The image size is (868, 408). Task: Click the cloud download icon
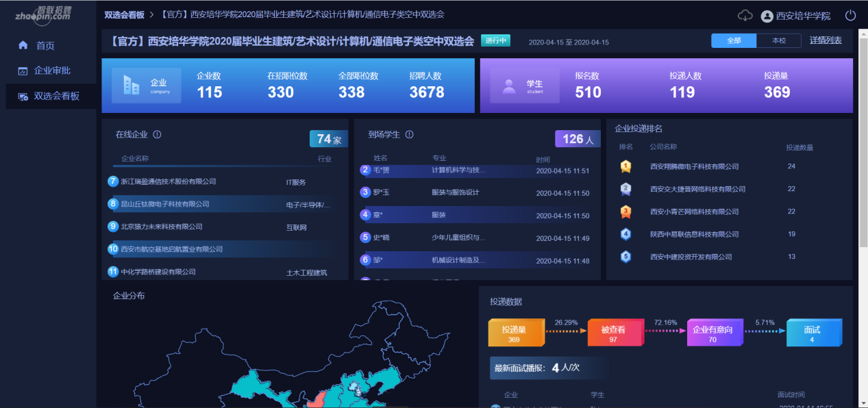745,15
